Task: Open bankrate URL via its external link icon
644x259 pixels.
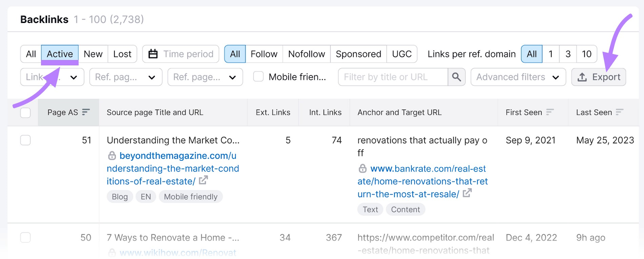Action: click(467, 194)
